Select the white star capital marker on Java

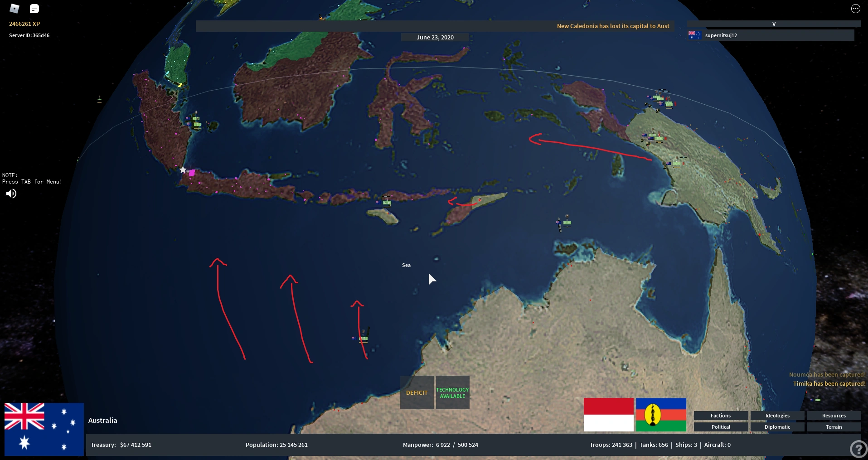(183, 170)
